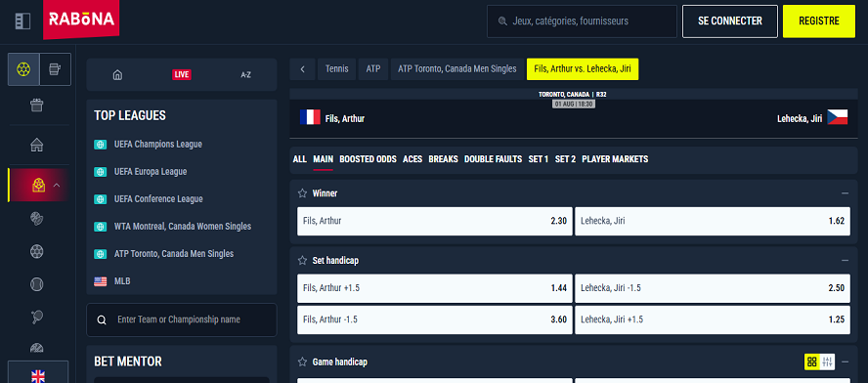Image resolution: width=868 pixels, height=383 pixels.
Task: Collapse the Winner market section
Action: [845, 193]
